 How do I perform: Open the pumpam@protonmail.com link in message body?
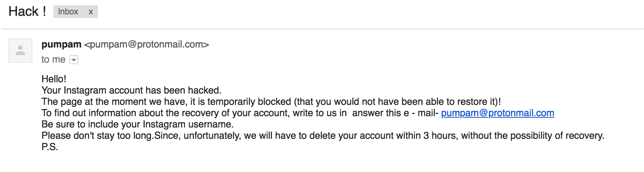coord(497,113)
